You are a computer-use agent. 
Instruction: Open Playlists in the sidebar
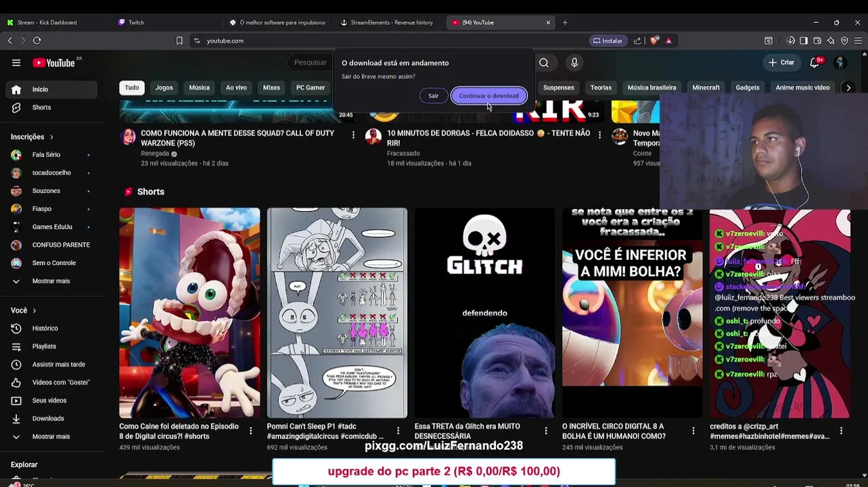tap(51, 346)
